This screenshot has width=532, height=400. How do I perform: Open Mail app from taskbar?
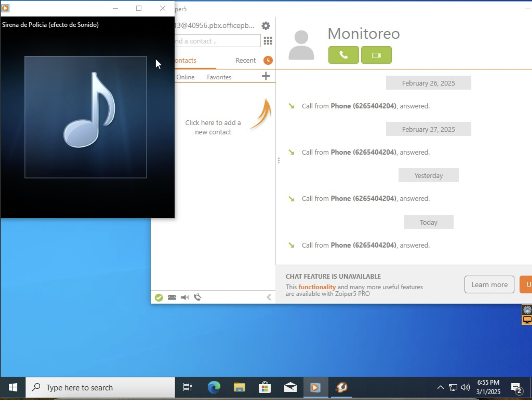click(290, 387)
